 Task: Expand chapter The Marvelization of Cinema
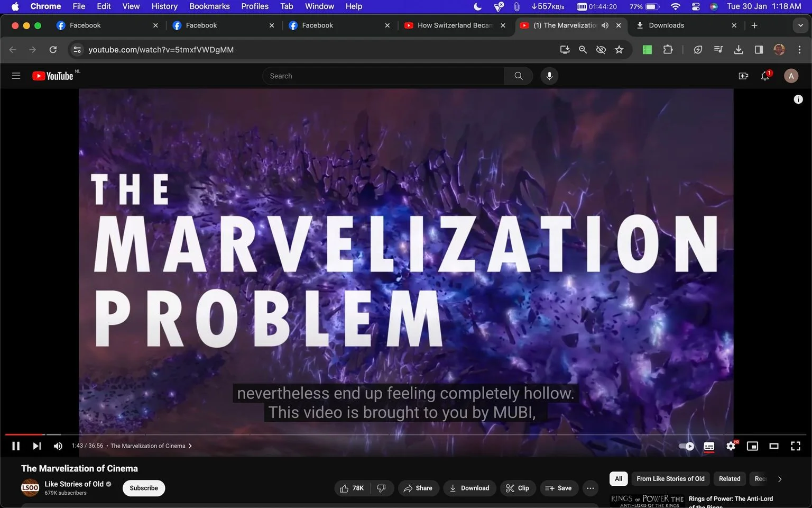point(151,446)
